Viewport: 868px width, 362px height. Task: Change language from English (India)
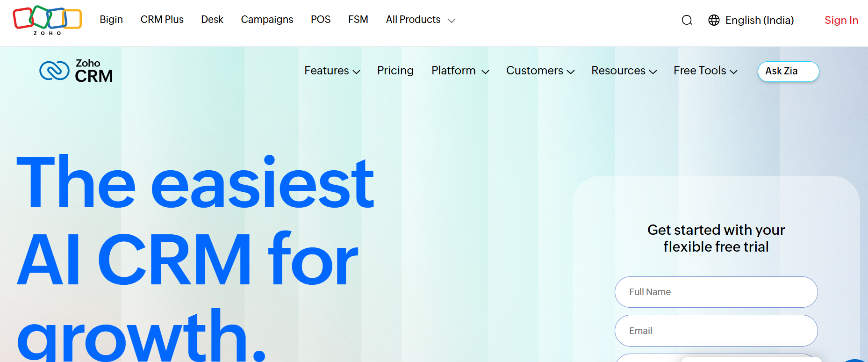[x=760, y=20]
